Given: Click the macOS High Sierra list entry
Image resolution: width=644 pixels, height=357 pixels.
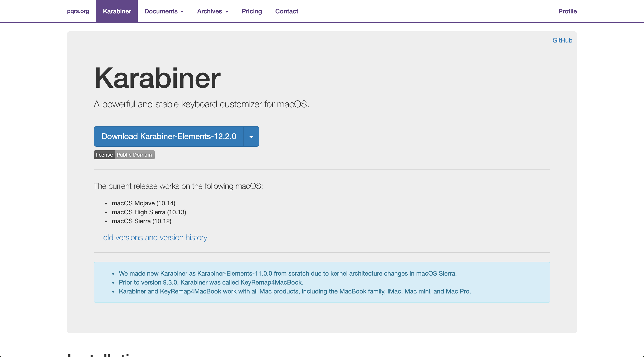Looking at the screenshot, I should pyautogui.click(x=149, y=212).
